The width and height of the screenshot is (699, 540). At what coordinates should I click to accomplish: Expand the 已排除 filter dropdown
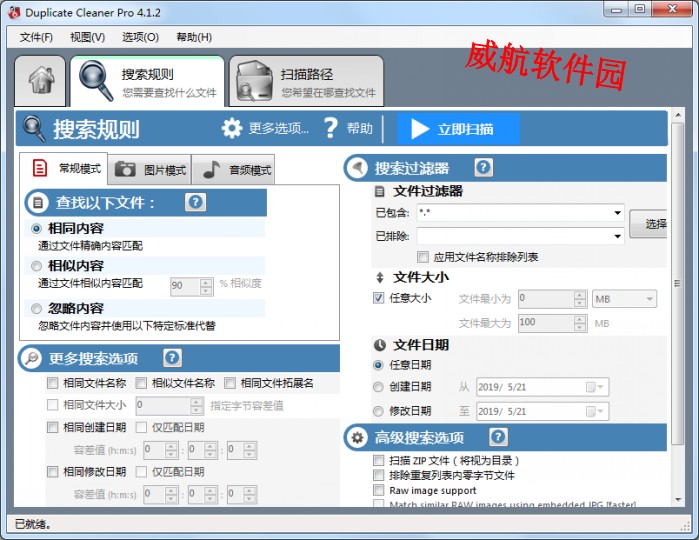pos(617,236)
